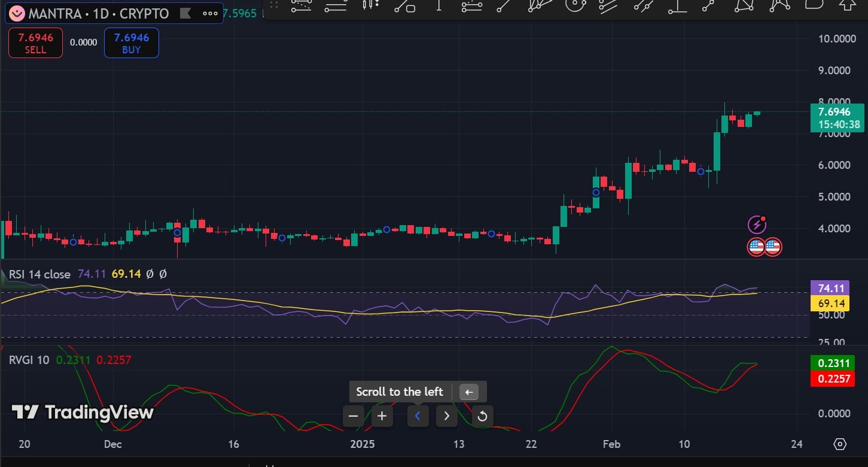
Task: Click the TradingView logo
Action: coord(83,412)
